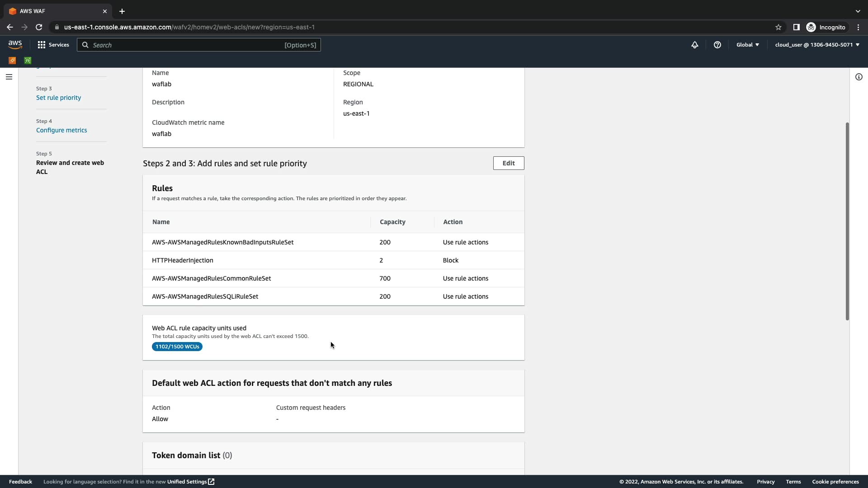Screen dimensions: 868x488
Task: Go to Configure metrics step
Action: [61, 130]
